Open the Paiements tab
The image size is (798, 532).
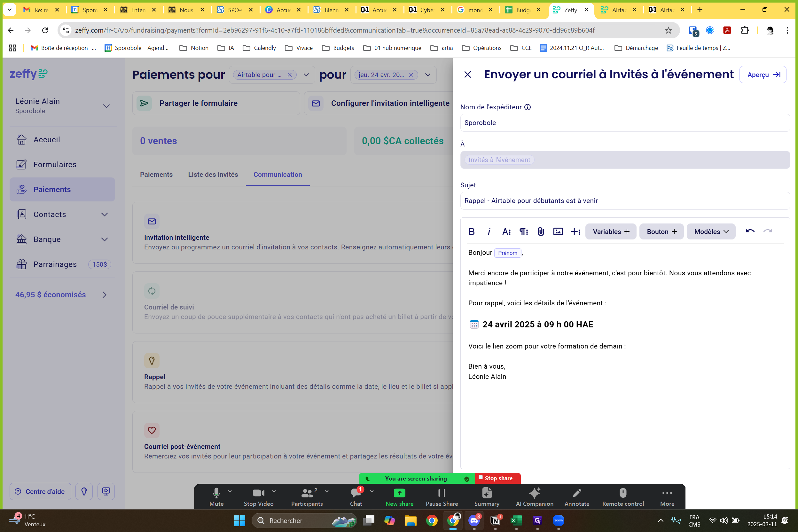coord(156,174)
